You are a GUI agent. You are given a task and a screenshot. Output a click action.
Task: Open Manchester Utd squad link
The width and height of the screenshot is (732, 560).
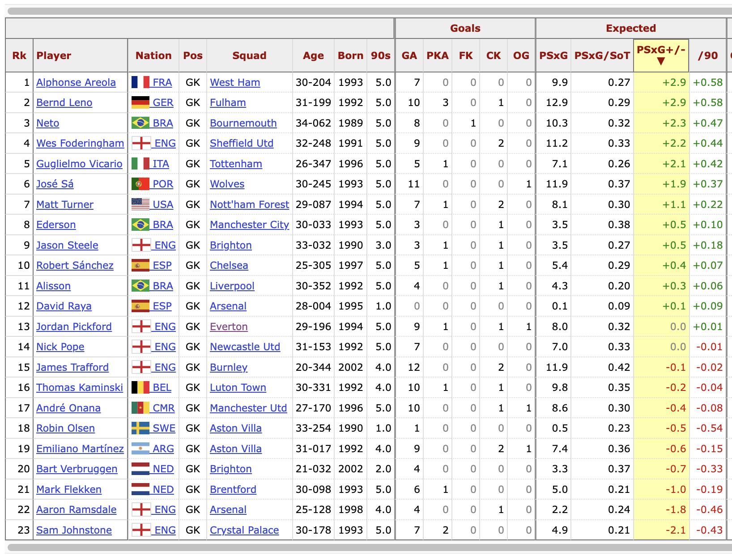point(248,408)
